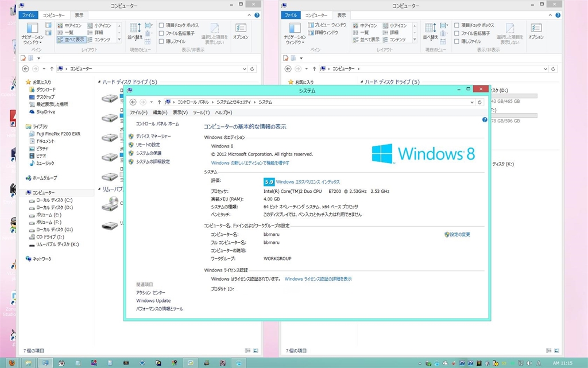Open help in システム window
Screen dimensions: 588x368
click(x=485, y=120)
